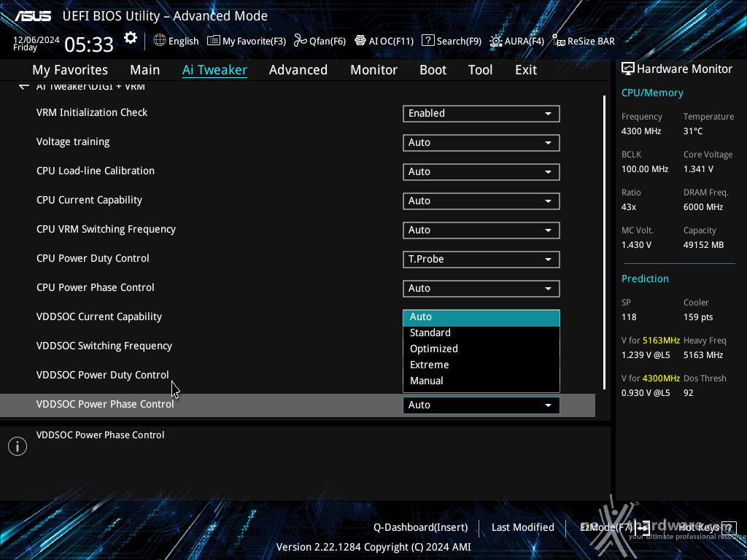Choose Standard from the option list
This screenshot has height=560, width=747.
coord(481,332)
